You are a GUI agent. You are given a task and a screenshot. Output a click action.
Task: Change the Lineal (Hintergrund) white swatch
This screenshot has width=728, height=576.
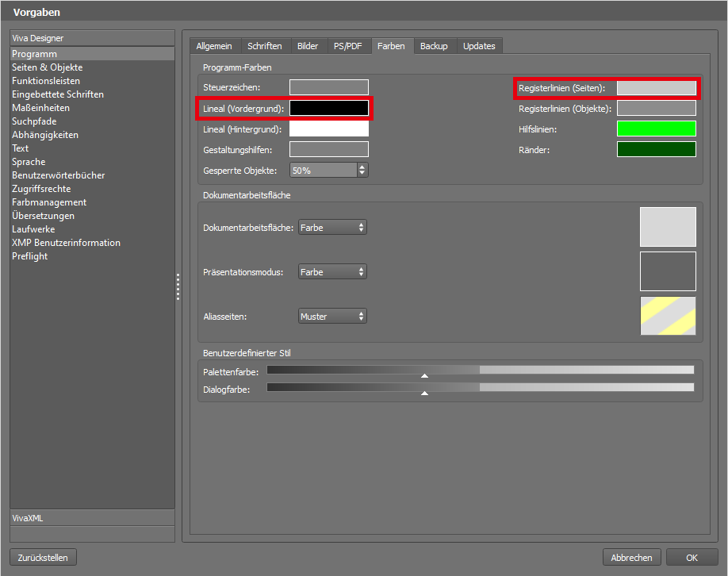pos(329,129)
